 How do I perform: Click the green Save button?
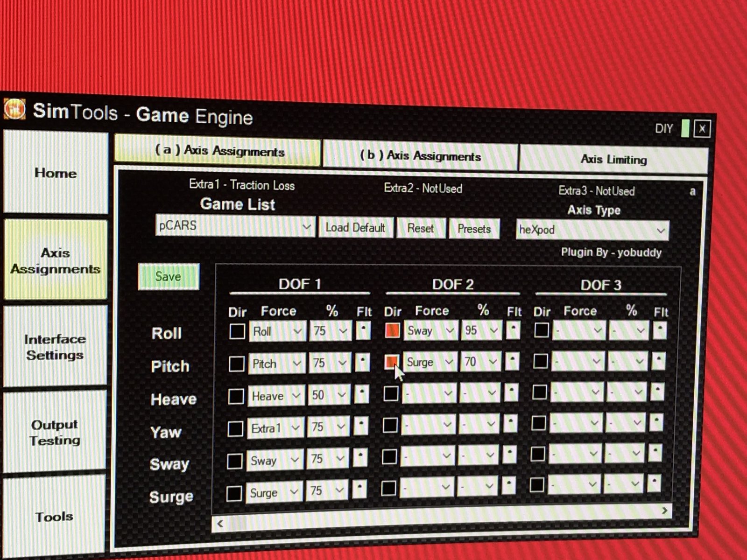click(x=169, y=277)
